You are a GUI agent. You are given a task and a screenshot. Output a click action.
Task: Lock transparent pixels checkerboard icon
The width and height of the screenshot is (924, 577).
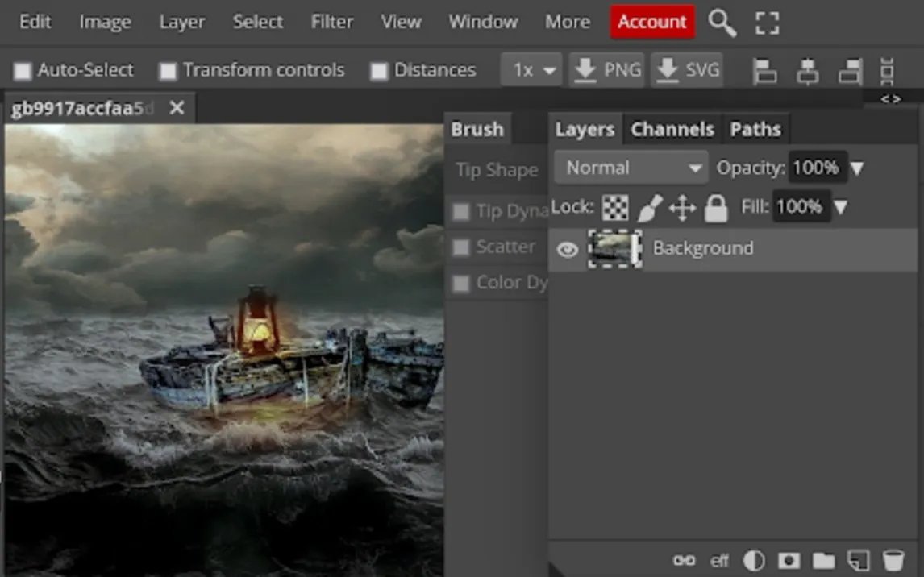point(615,208)
